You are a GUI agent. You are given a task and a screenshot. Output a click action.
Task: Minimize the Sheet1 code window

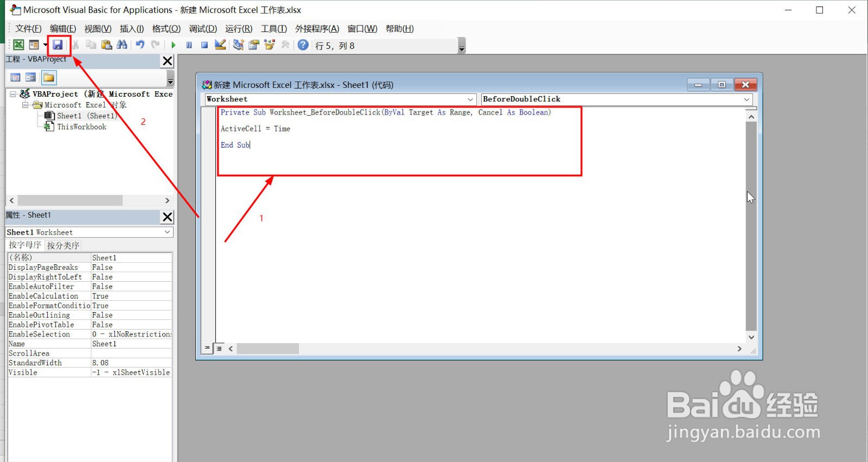[698, 85]
